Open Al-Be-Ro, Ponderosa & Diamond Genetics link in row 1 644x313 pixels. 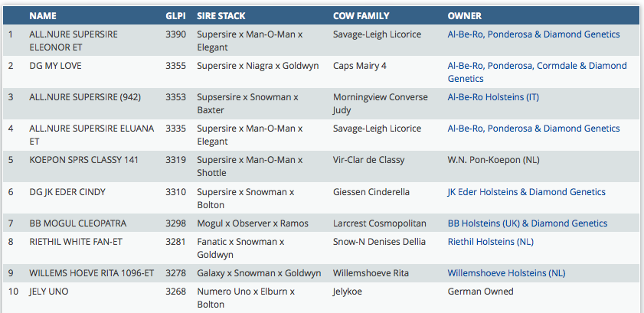click(534, 34)
